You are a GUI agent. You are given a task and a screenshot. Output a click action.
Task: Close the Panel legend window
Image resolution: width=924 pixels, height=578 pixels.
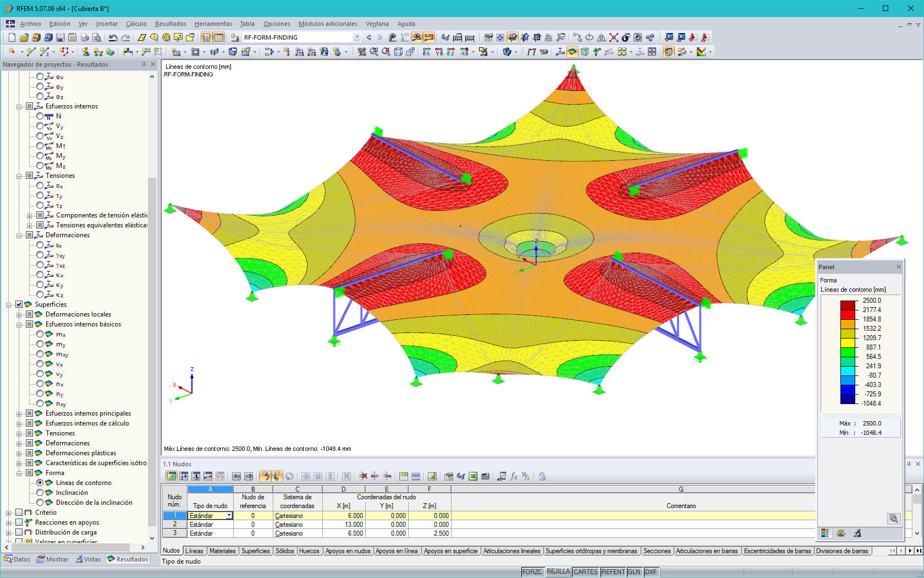tap(899, 267)
